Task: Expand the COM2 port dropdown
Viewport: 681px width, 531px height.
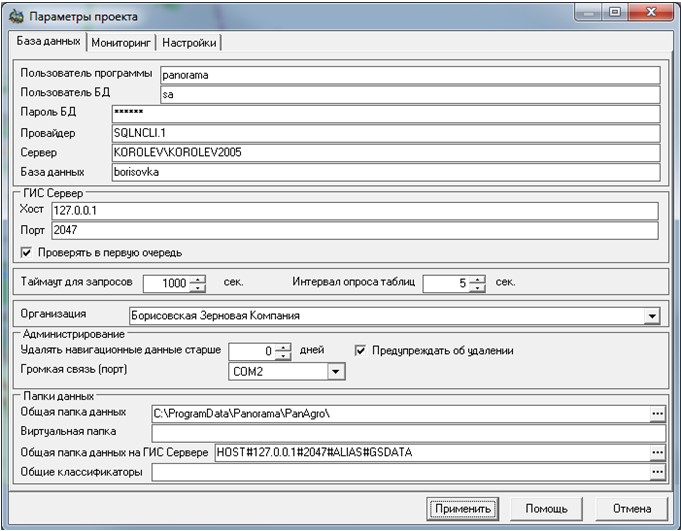Action: [336, 371]
